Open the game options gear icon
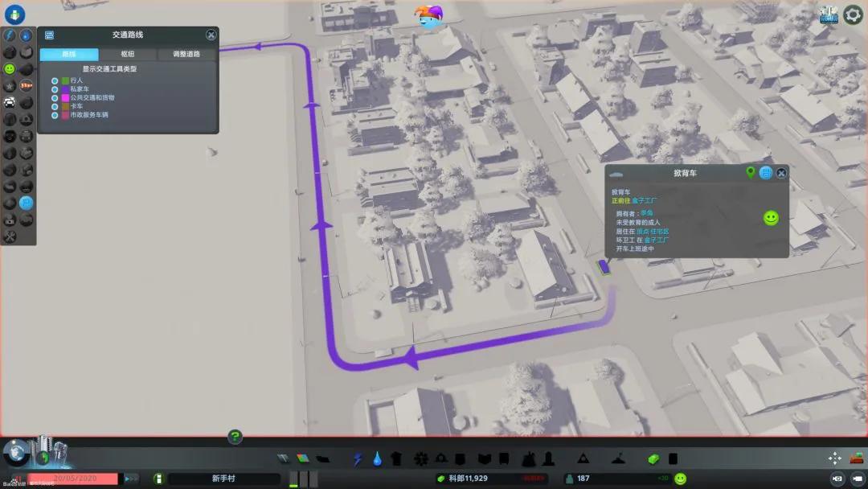 point(853,15)
